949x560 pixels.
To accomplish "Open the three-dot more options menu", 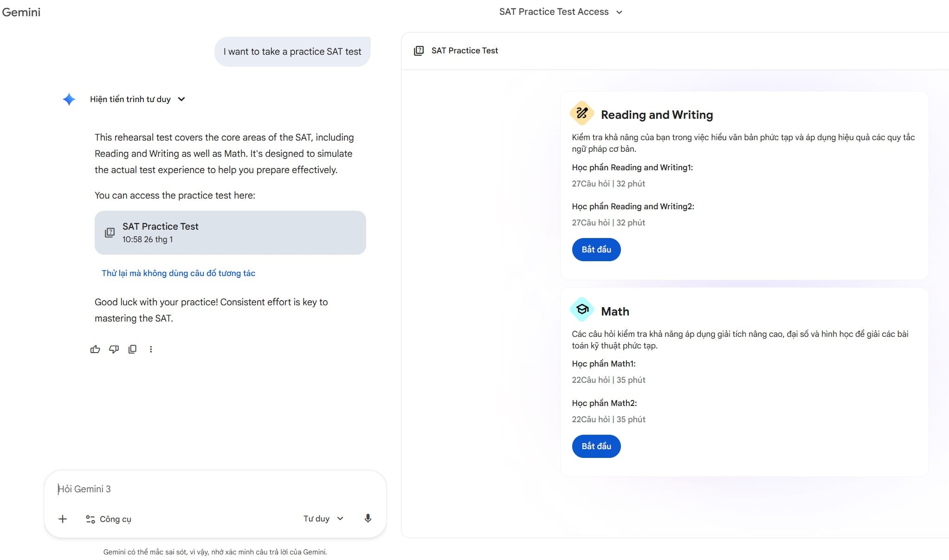I will click(151, 349).
